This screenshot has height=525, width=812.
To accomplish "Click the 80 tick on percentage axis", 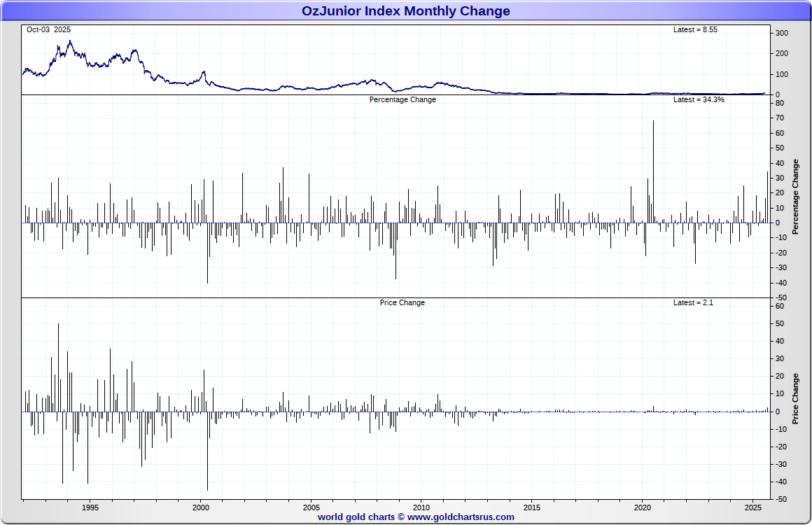I will tap(780, 103).
